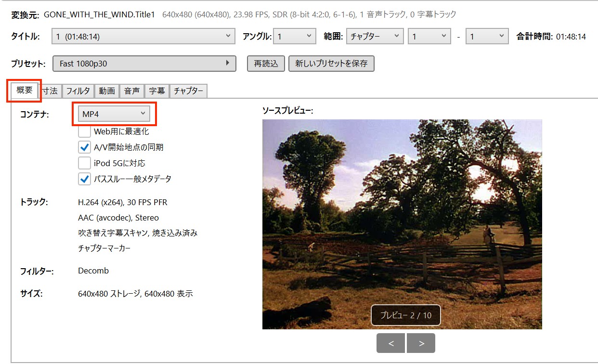Show the next preview image with > button
Screen dimensions: 598x364
pos(421,343)
